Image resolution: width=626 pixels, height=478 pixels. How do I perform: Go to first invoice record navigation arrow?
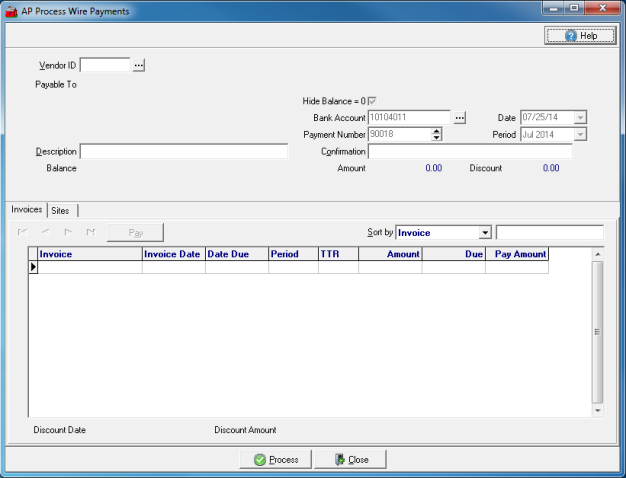point(22,232)
